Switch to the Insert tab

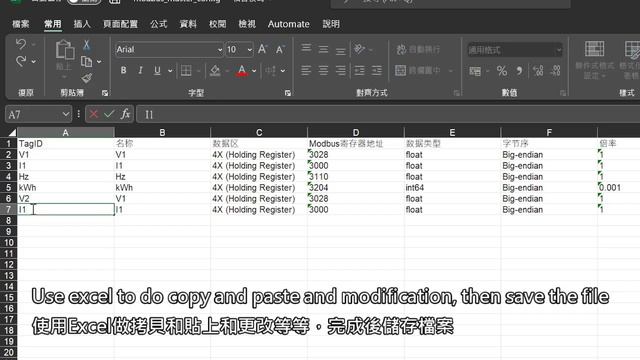click(82, 24)
